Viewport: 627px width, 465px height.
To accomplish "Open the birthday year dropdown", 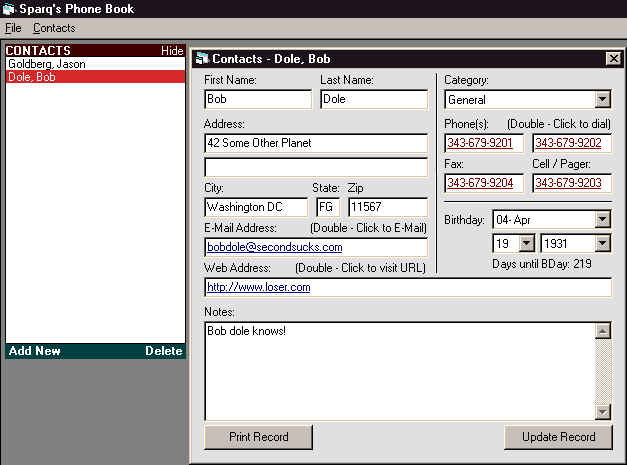I will pyautogui.click(x=602, y=243).
